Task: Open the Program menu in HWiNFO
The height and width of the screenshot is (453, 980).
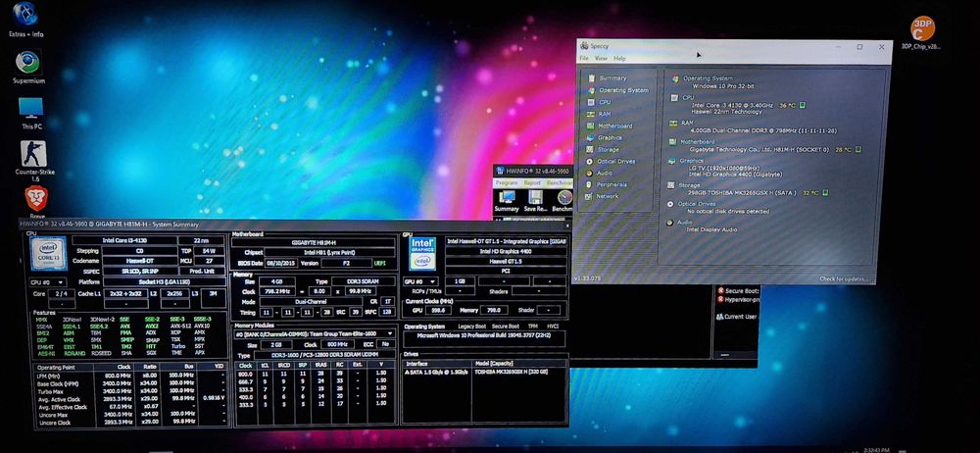Action: tap(507, 182)
